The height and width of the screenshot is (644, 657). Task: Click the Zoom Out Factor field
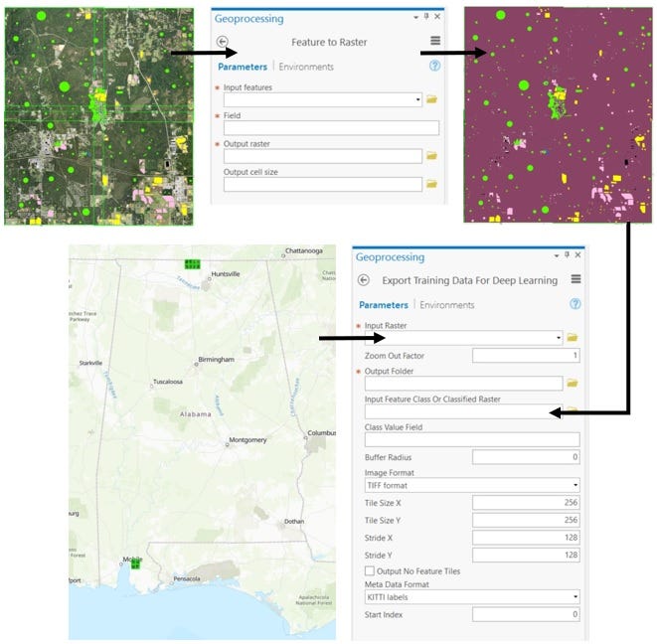pos(526,356)
